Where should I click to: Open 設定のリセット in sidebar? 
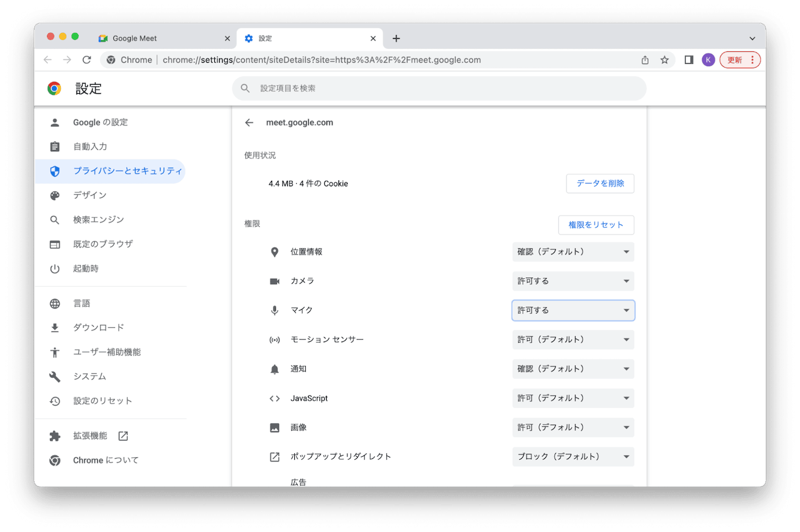click(110, 401)
